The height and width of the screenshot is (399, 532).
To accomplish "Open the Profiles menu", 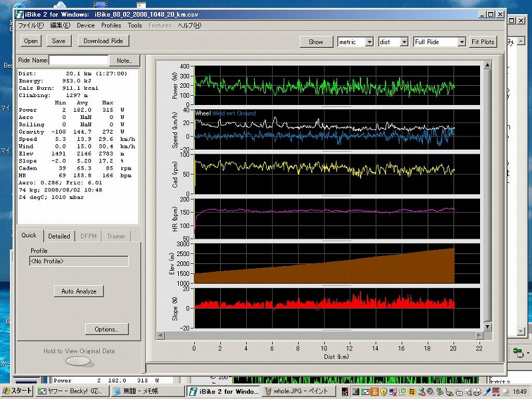I will (111, 25).
